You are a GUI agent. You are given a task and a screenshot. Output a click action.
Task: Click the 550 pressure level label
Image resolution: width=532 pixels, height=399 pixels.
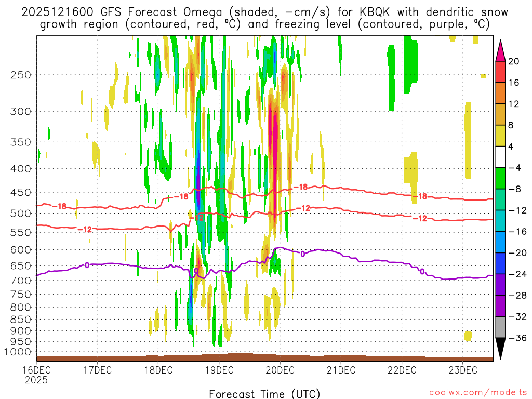21,232
